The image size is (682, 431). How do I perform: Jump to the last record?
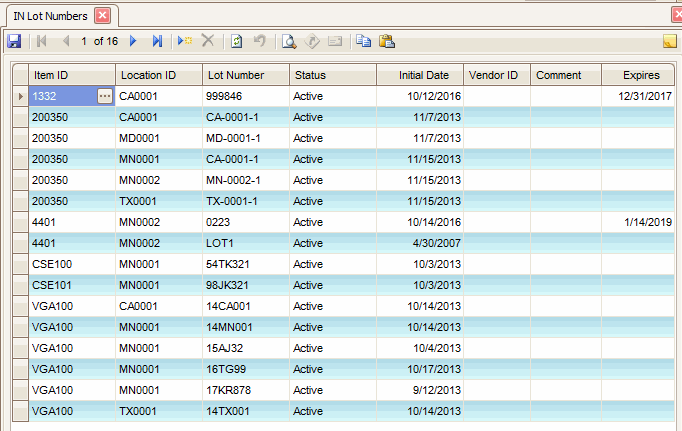click(157, 41)
